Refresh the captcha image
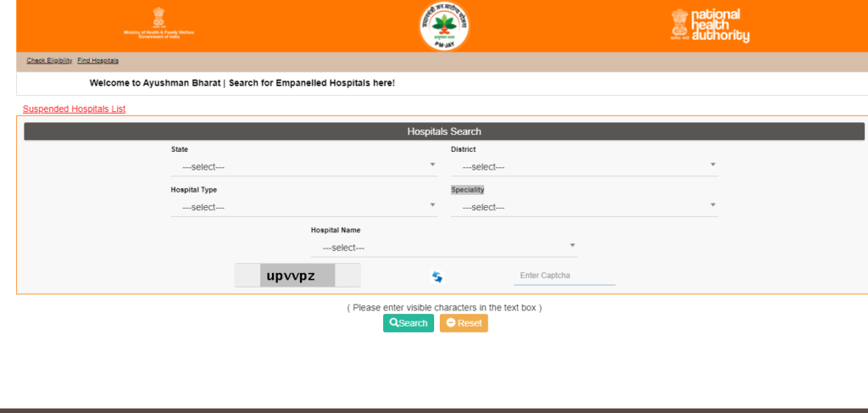Image resolution: width=868 pixels, height=413 pixels. click(x=437, y=276)
